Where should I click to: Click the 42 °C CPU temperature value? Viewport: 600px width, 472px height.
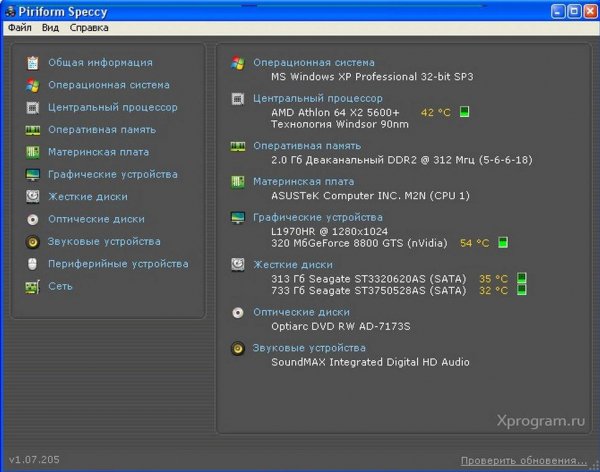[436, 113]
